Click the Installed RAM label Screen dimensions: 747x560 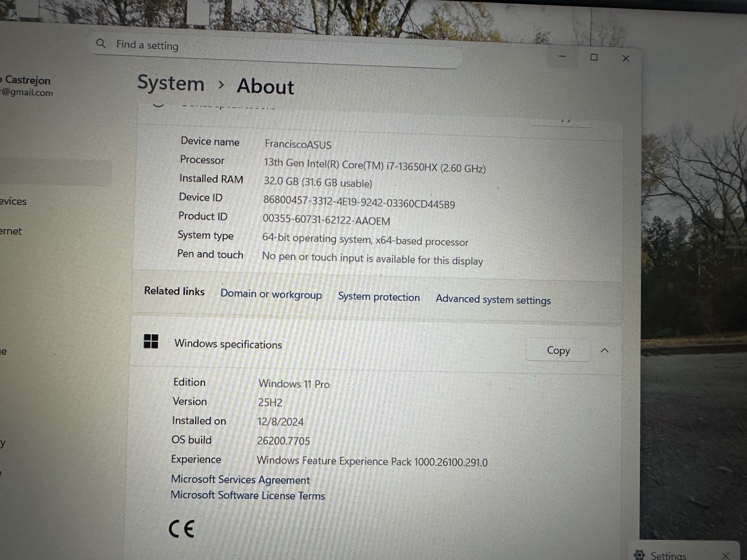point(211,179)
